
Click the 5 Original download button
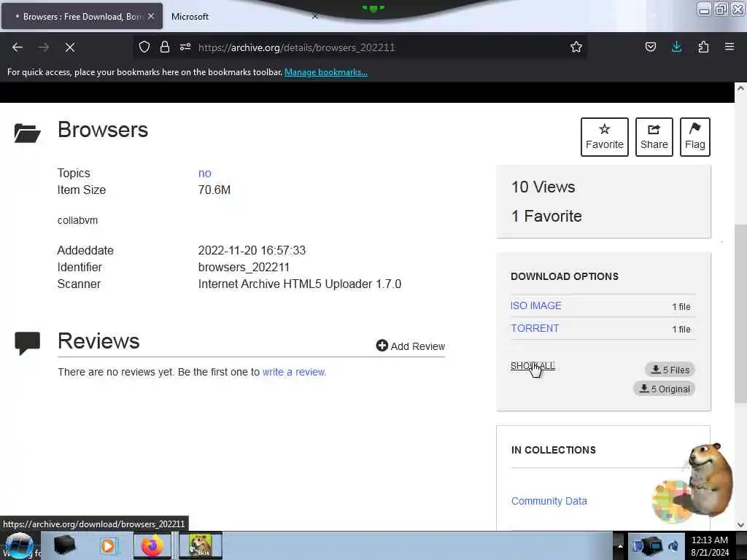tap(665, 389)
